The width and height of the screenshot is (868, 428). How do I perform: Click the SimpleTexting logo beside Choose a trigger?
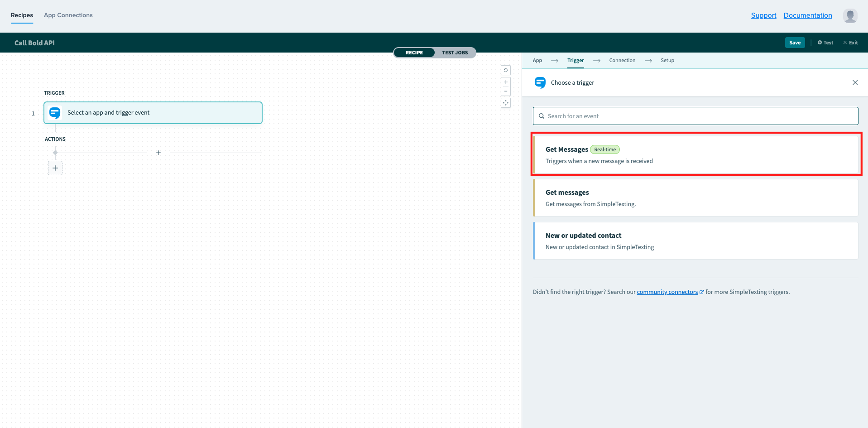540,82
